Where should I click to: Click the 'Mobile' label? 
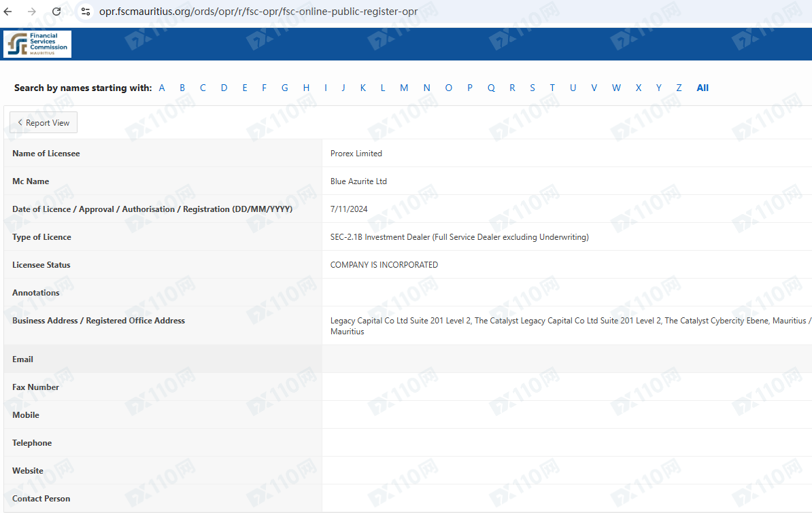point(26,415)
